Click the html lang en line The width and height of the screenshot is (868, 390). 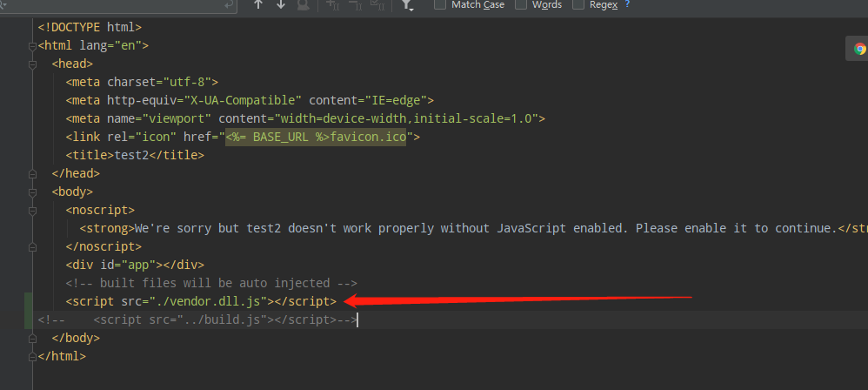93,45
